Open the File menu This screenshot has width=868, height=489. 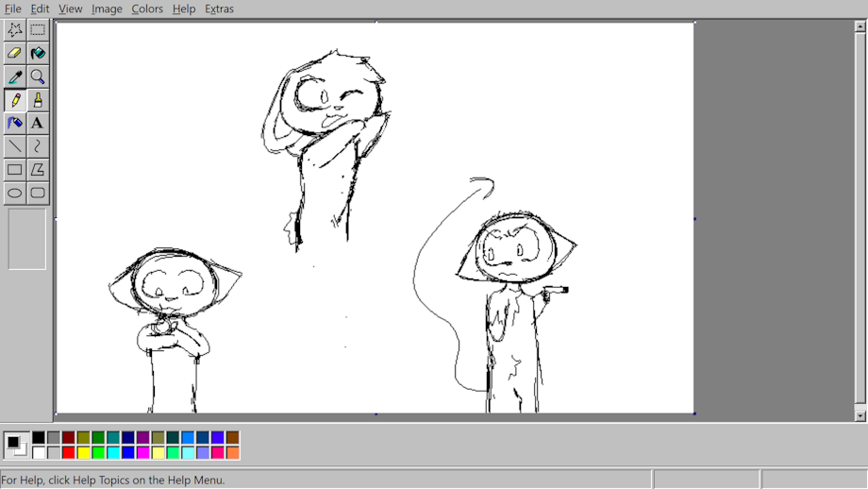coord(13,8)
